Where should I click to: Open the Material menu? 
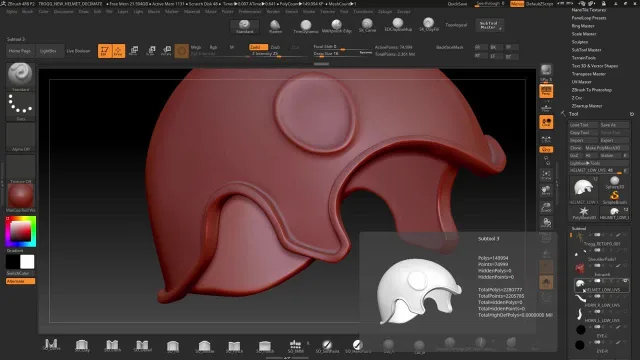(192, 12)
